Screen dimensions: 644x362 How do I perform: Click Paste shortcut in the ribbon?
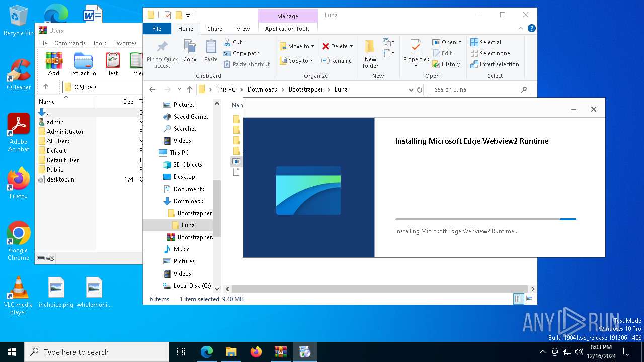tap(247, 64)
